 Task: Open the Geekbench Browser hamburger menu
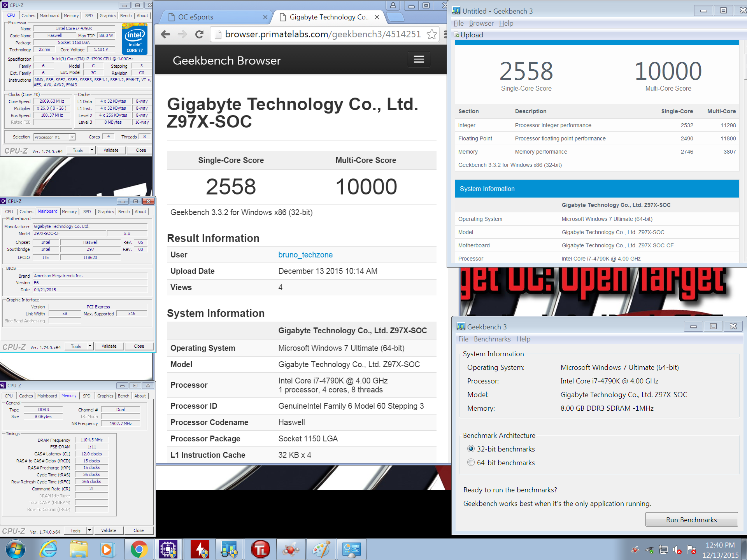point(419,59)
